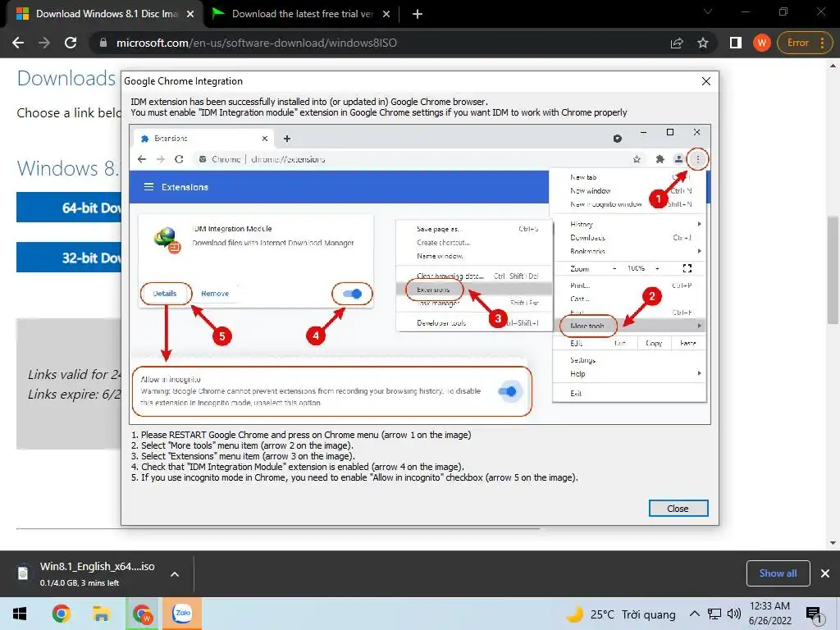The width and height of the screenshot is (840, 630).
Task: Bookmark this page with the star icon
Action: (x=703, y=43)
